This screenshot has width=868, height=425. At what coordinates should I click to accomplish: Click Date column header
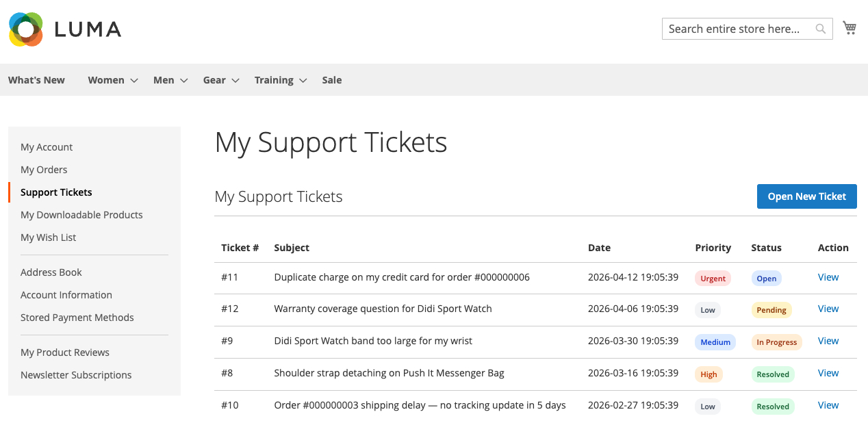click(599, 248)
